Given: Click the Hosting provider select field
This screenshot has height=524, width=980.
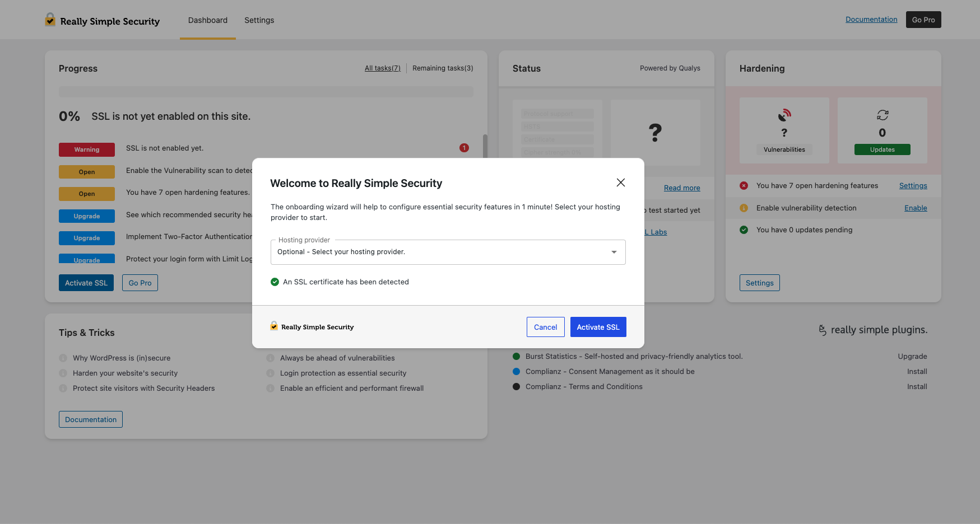Looking at the screenshot, I should pos(448,252).
